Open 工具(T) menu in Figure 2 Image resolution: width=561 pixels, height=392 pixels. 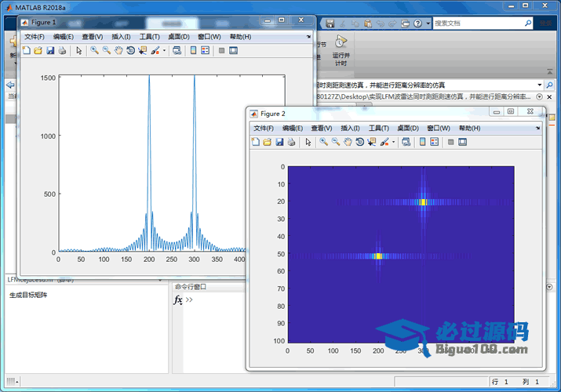pos(378,128)
